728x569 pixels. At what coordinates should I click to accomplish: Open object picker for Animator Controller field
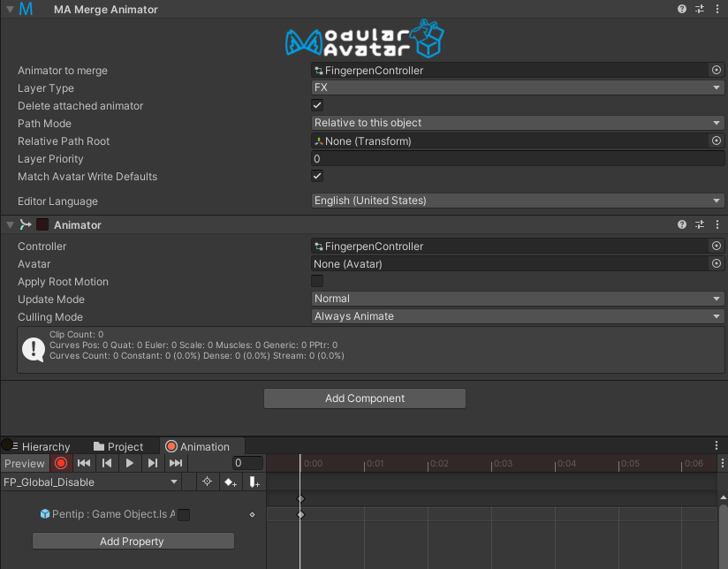coord(717,246)
